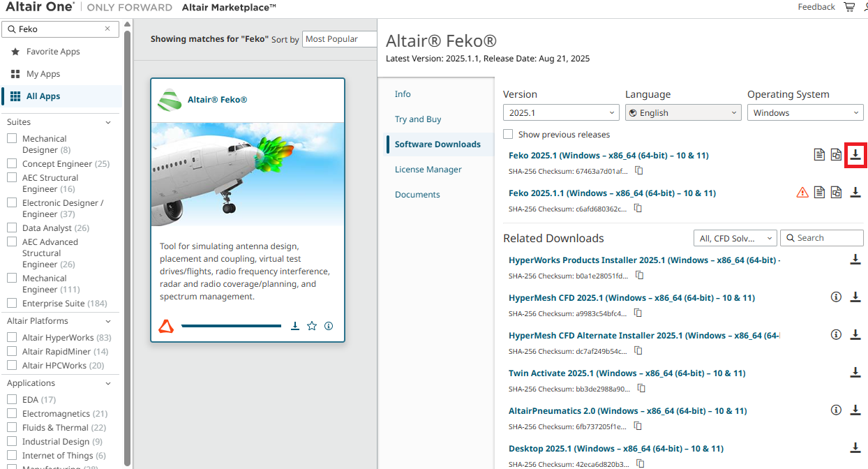Click warning triangle on Feko 2025.1.1
Viewport: 868px width, 469px height.
point(802,193)
